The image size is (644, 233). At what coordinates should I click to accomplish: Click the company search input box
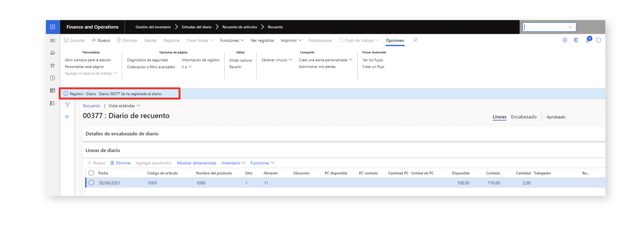pos(546,27)
